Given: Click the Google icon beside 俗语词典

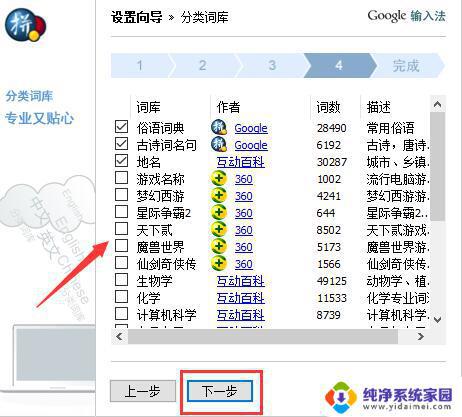Looking at the screenshot, I should (219, 127).
